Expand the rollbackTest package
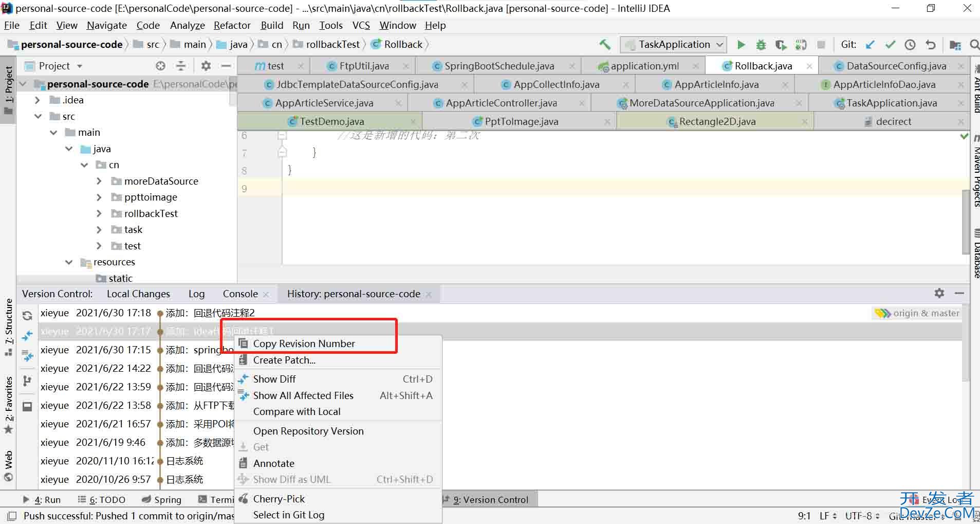This screenshot has height=524, width=980. tap(99, 213)
